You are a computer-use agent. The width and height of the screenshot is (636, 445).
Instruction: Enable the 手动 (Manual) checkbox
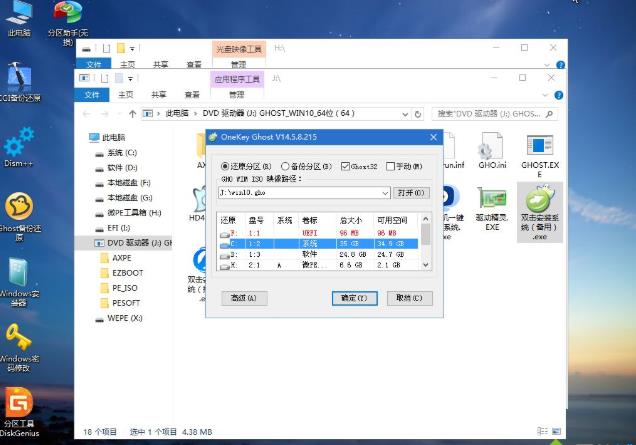click(x=391, y=166)
